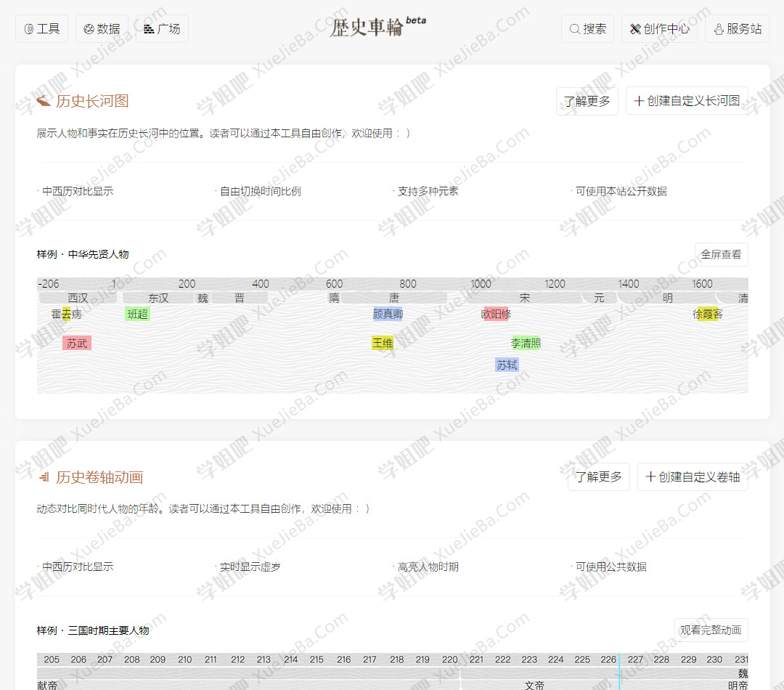Screen dimensions: 784x690
Task: Click the 晋 dynasty band
Action: [x=240, y=299]
